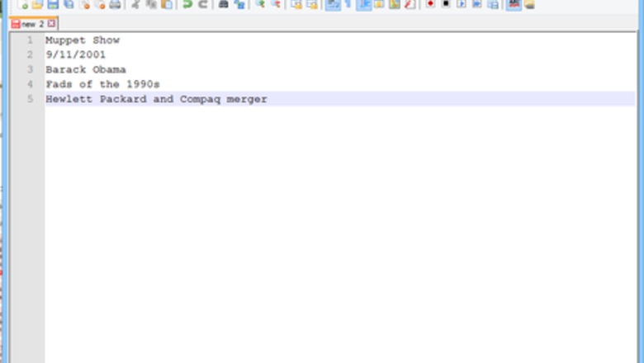Zoom in using the toolbar icon
Screen dimensions: 644x363
(260, 4)
